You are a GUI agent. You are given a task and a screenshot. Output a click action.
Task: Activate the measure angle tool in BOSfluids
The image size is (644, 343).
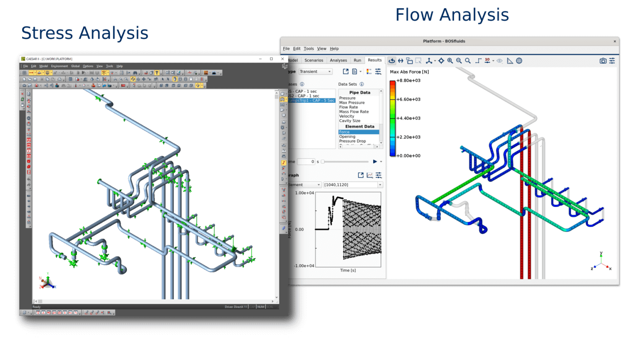510,60
